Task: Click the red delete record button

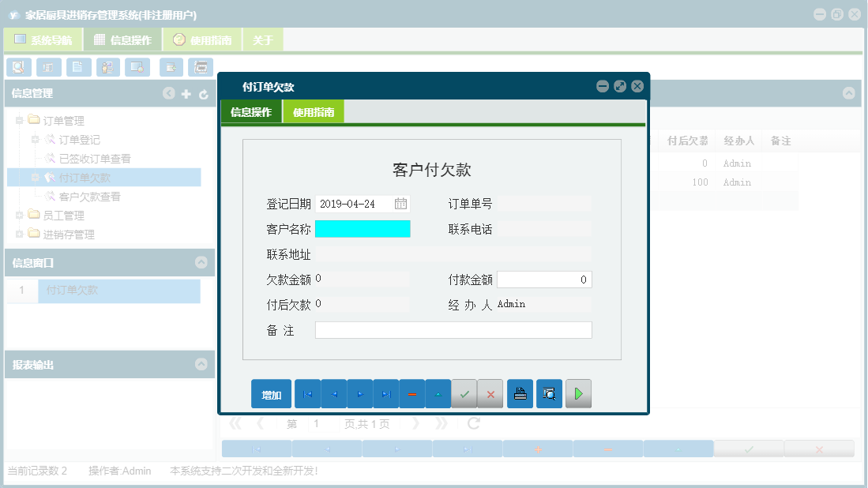Action: pos(412,393)
